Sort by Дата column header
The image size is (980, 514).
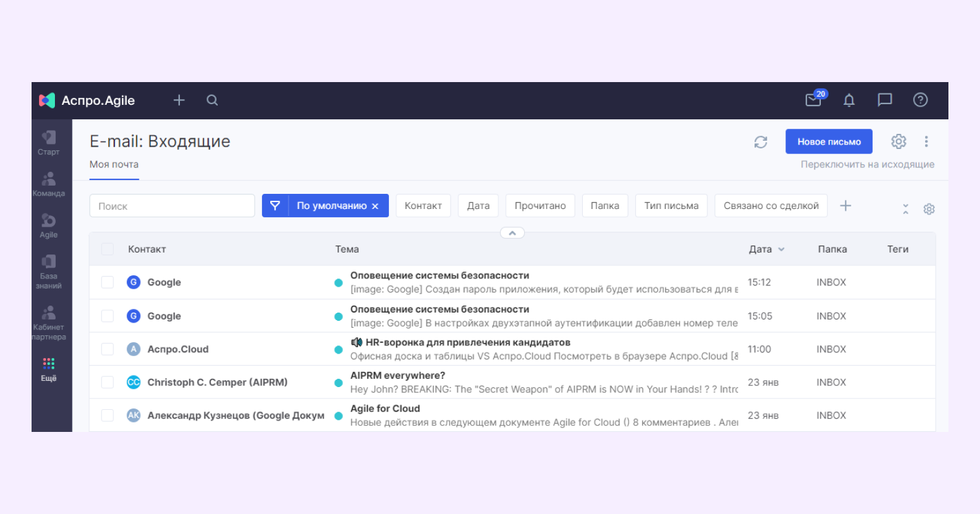point(767,249)
